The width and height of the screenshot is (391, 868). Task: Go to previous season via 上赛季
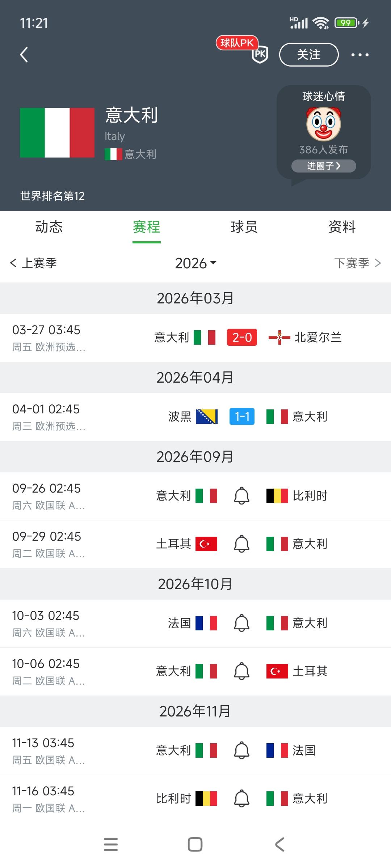coord(34,263)
